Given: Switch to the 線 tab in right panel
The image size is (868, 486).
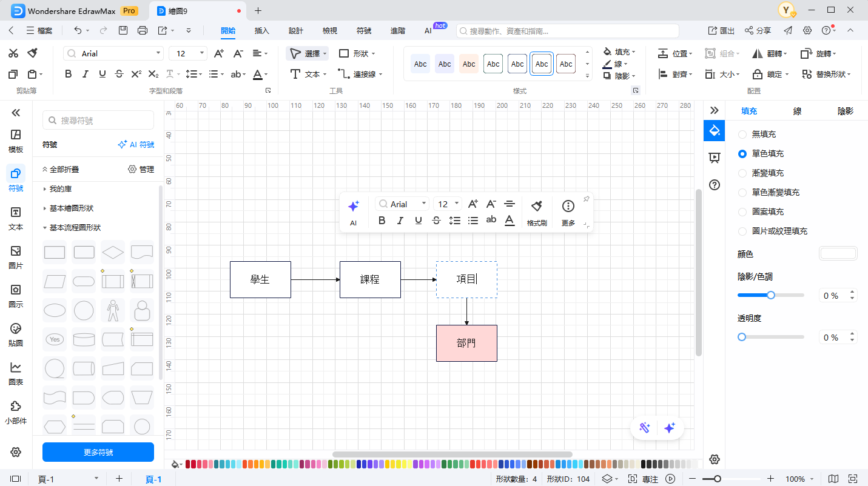Looking at the screenshot, I should point(797,111).
